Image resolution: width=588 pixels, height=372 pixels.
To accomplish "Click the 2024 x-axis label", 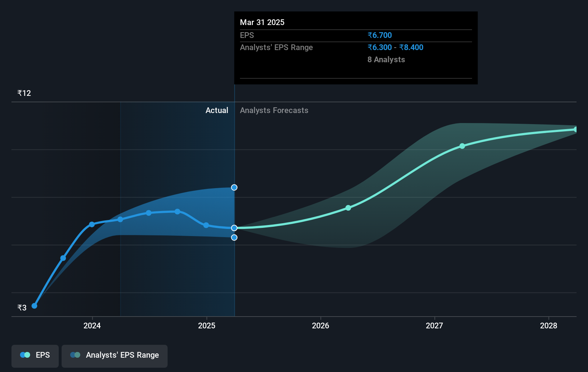I will (92, 325).
